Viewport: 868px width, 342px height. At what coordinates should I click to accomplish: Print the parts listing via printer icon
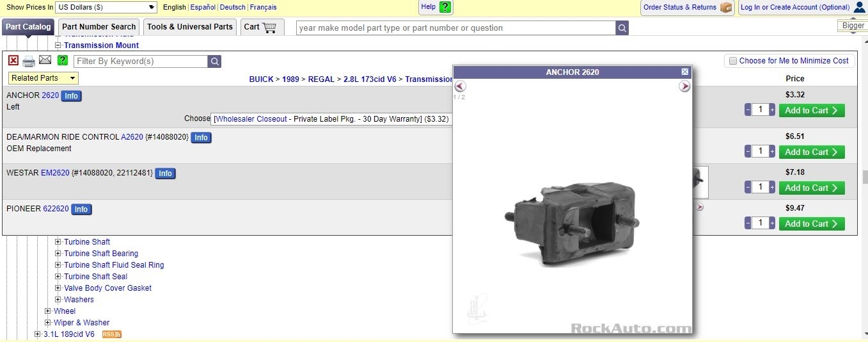coord(29,61)
